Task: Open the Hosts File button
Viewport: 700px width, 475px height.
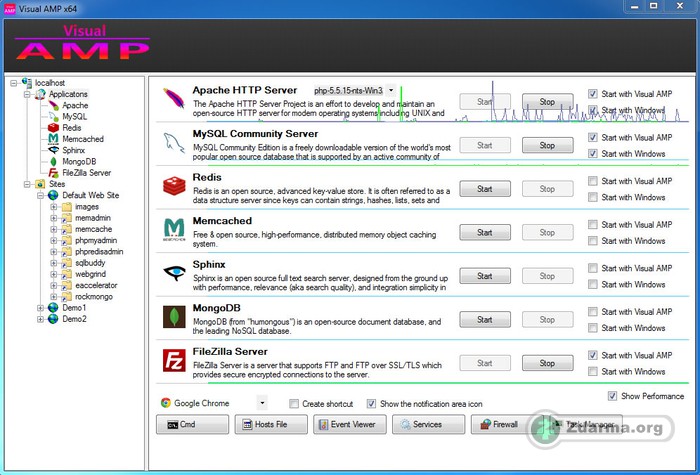Action: tap(271, 424)
